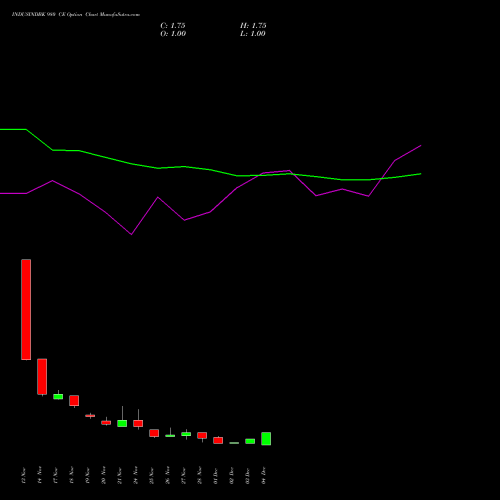This screenshot has height=500, width=500.
Task: Click the red candle above 28 Nov
Action: pyautogui.click(x=202, y=435)
